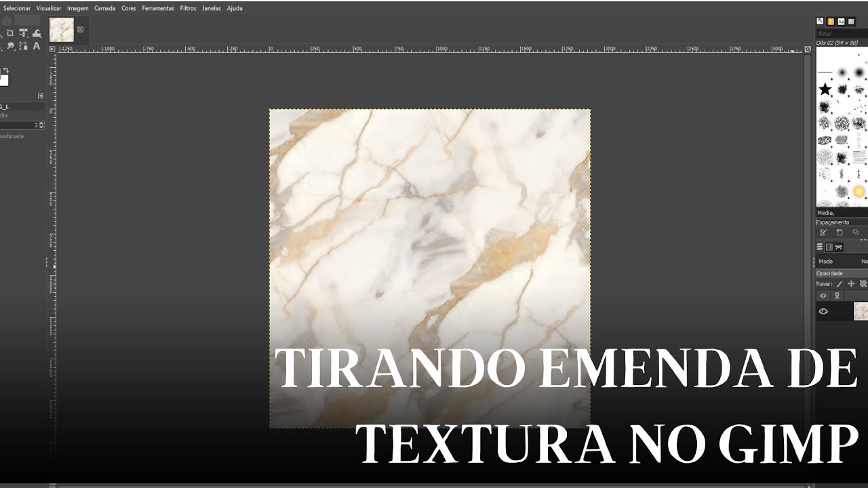
Task: Select the Smudge tool icon
Action: pos(10,46)
